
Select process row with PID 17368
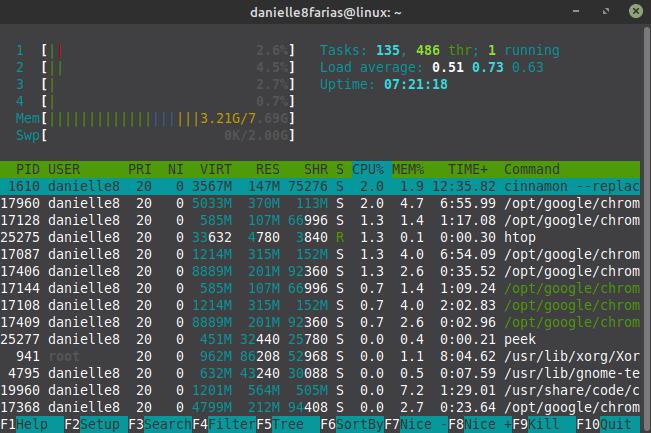pos(320,408)
